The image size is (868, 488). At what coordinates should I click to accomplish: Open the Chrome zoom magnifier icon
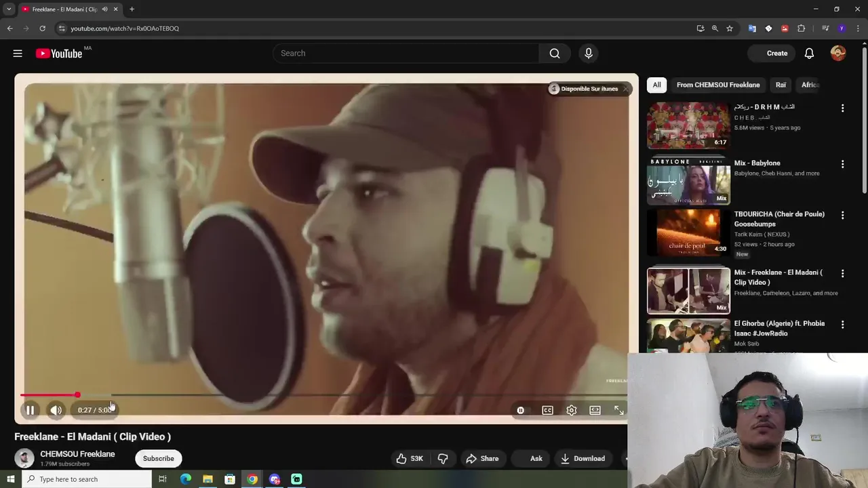pyautogui.click(x=715, y=28)
